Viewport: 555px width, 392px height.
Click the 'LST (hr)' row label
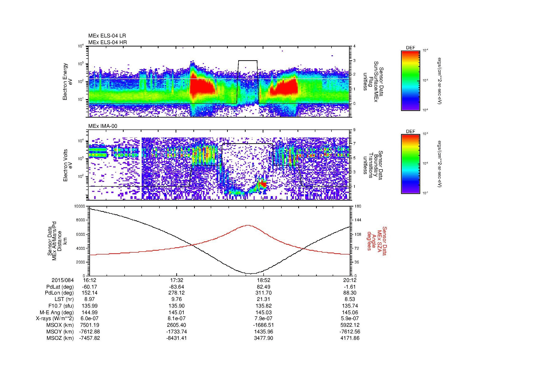[x=64, y=300]
